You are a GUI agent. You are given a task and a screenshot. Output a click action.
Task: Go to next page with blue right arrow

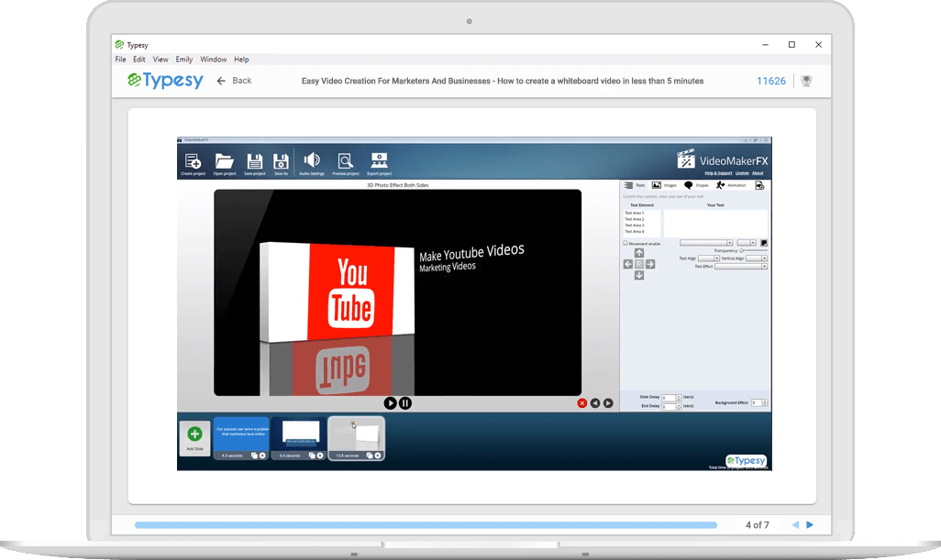(x=810, y=524)
